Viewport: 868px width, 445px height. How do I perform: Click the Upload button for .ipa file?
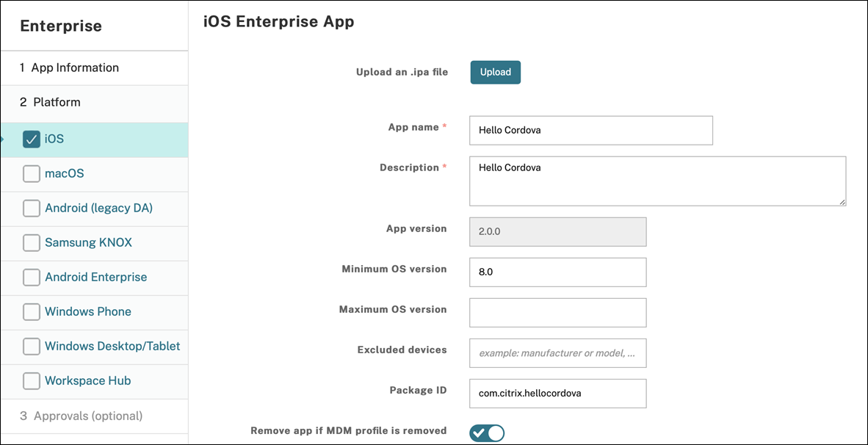(495, 72)
